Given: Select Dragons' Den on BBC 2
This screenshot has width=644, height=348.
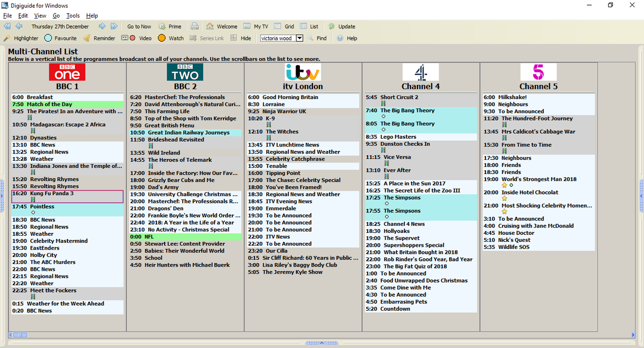Looking at the screenshot, I should [185, 208].
